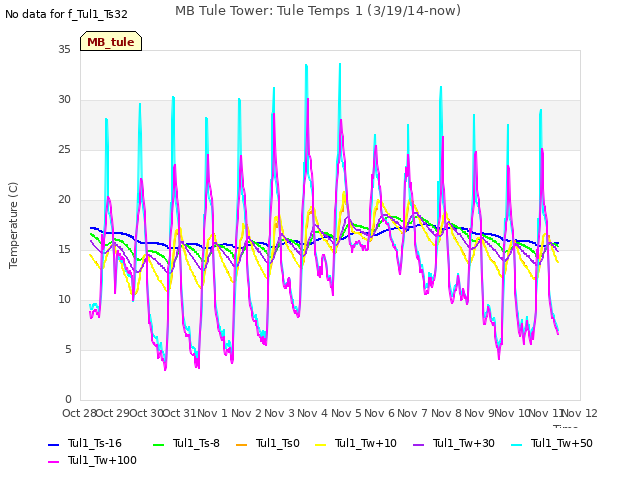Click the 15 y-axis tick label
640x480 pixels.
(x=64, y=249)
